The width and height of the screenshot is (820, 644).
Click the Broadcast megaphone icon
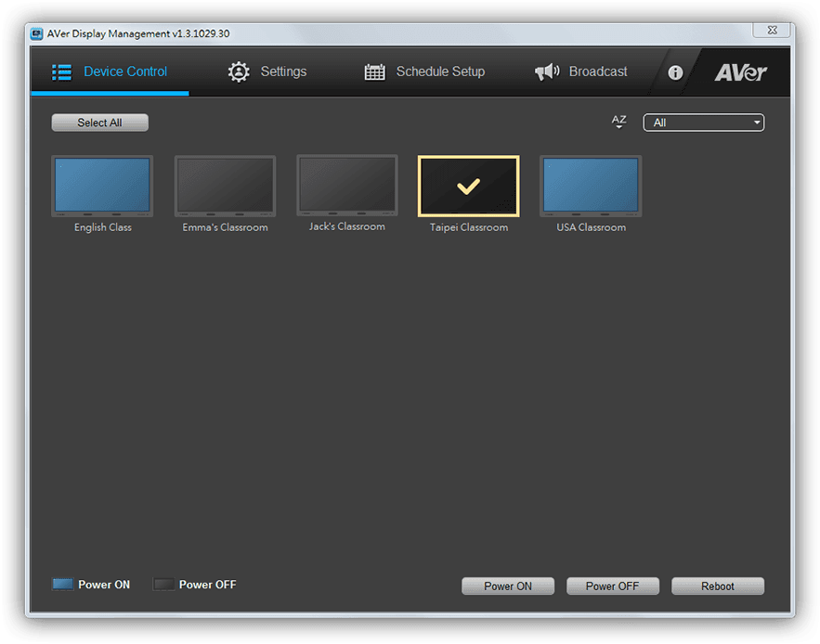[x=547, y=71]
